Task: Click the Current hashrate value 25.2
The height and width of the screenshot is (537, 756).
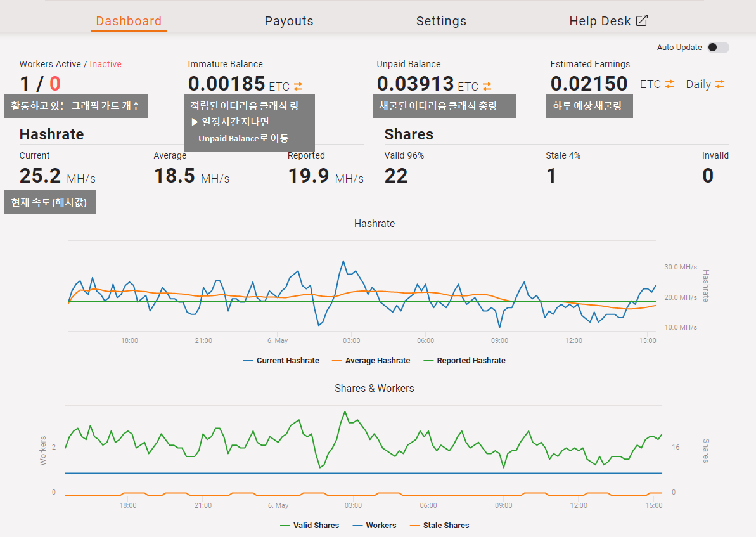Action: (40, 176)
